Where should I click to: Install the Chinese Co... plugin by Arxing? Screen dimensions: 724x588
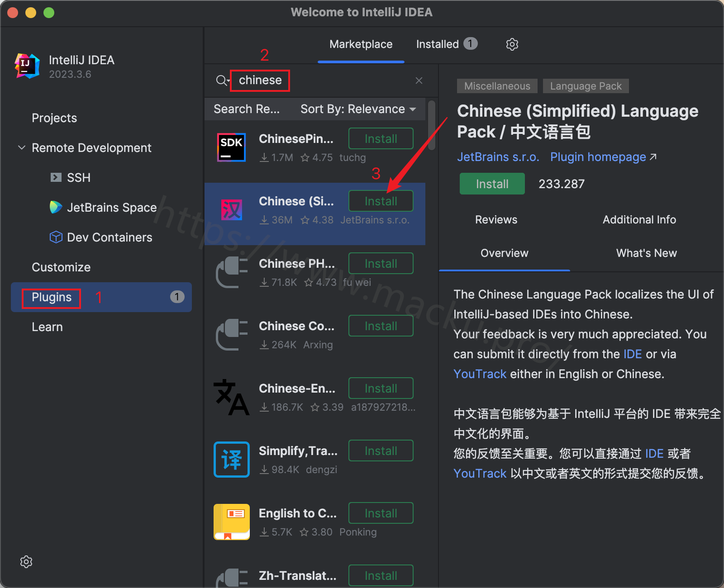[381, 326]
